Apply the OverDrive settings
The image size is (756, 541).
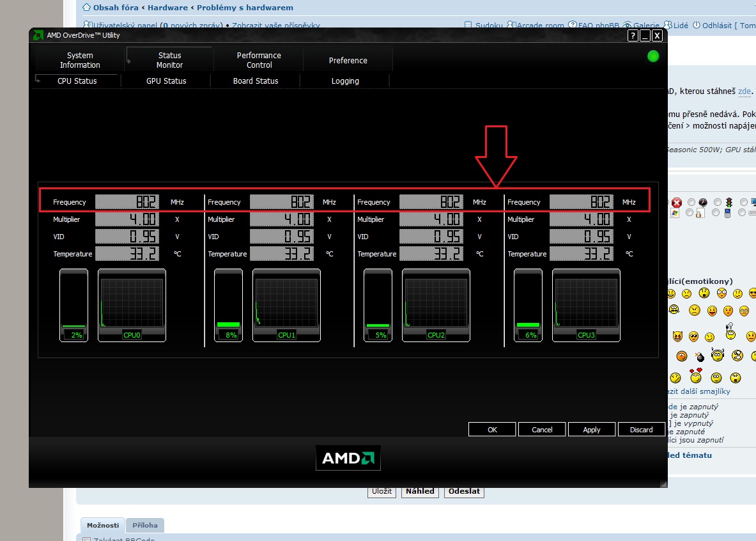592,430
